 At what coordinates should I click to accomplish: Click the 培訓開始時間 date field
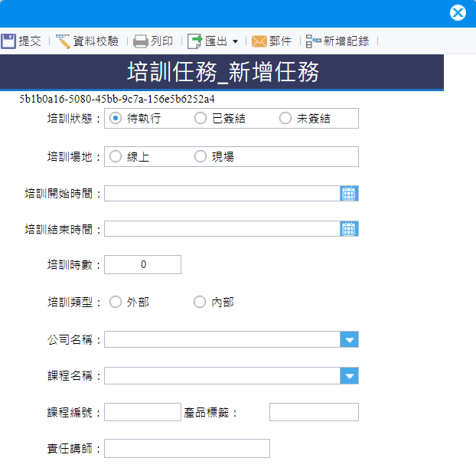pos(222,193)
